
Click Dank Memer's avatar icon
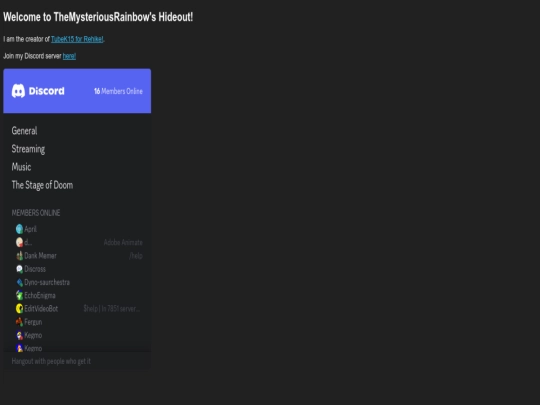coord(19,256)
